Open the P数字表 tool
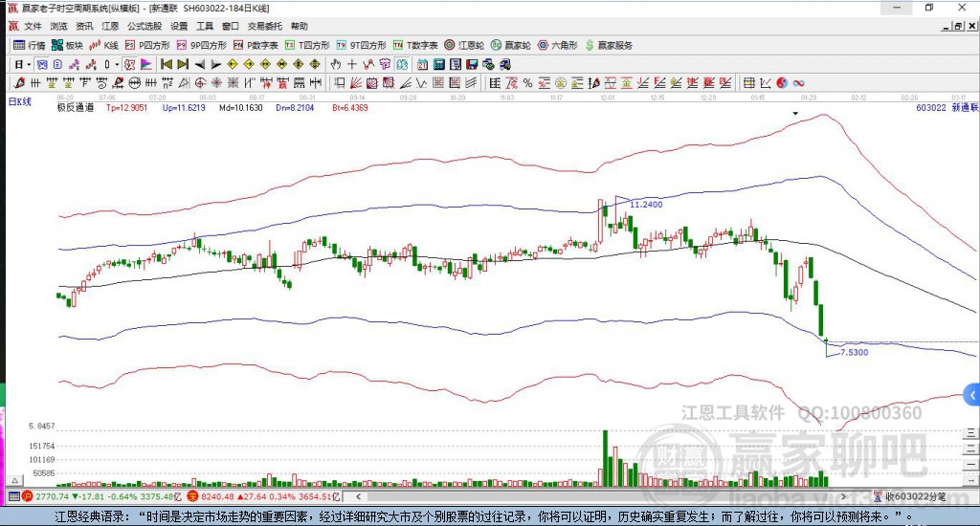Image resolution: width=980 pixels, height=526 pixels. point(255,45)
